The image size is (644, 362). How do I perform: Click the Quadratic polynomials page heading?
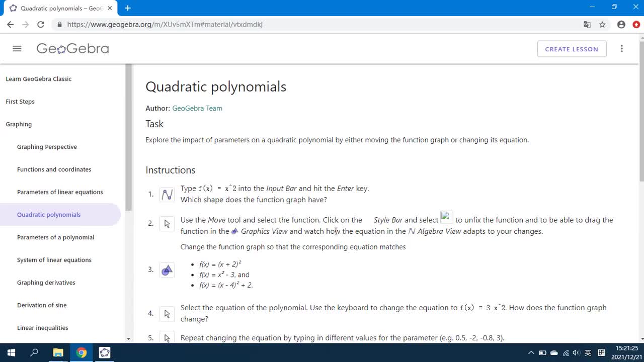pos(216,86)
